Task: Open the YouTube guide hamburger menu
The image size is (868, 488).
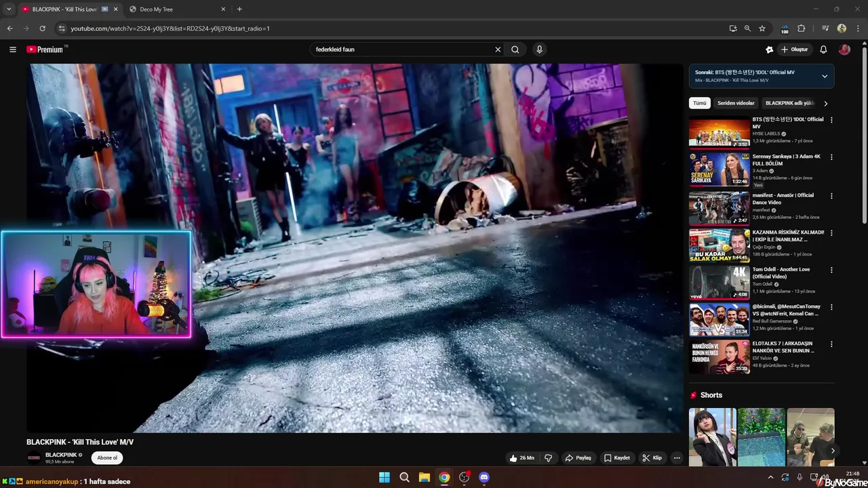Action: pyautogui.click(x=13, y=49)
